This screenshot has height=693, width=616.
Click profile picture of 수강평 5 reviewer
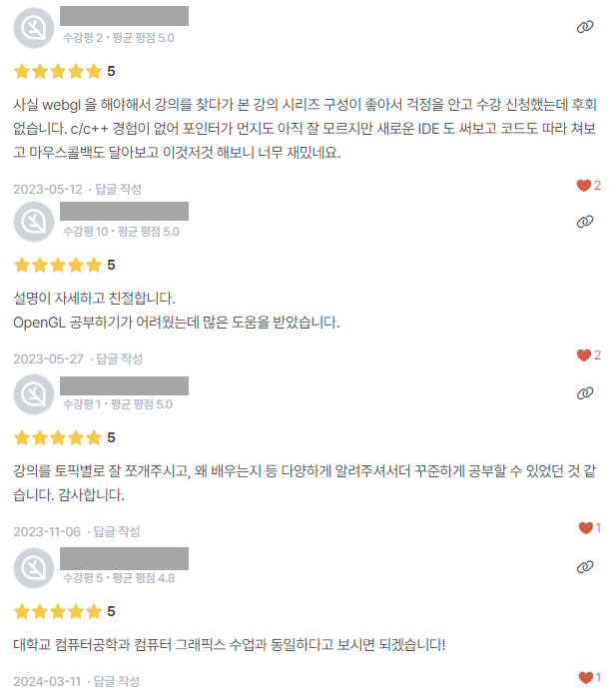click(x=34, y=567)
